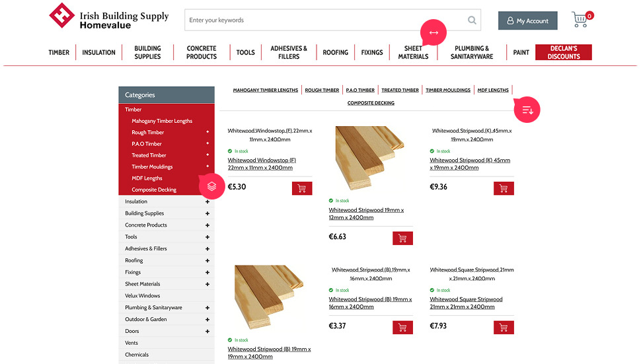The image size is (641, 364).
Task: Add €7.93 Square Stripwood to cart
Action: [x=504, y=327]
